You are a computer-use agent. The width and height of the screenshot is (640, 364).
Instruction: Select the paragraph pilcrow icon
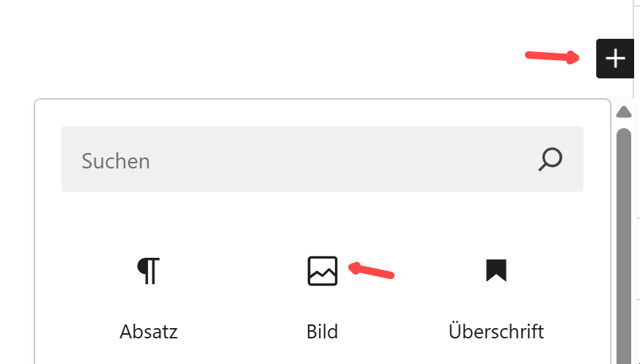[148, 270]
